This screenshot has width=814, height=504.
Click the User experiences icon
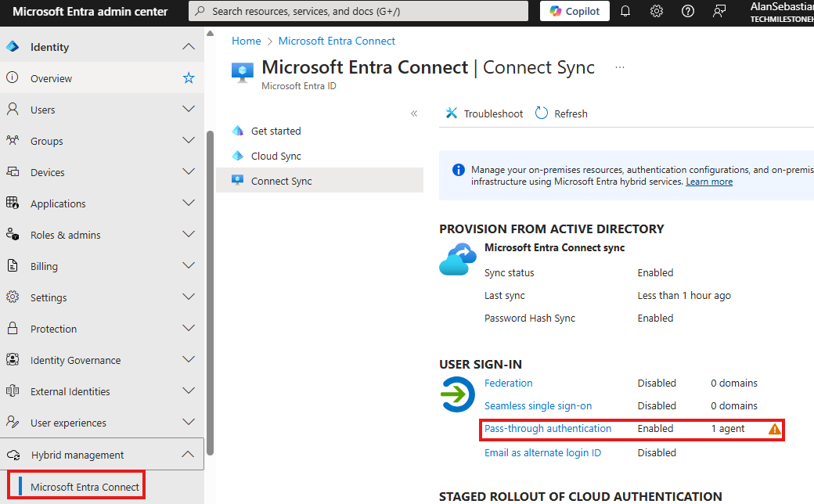(13, 422)
